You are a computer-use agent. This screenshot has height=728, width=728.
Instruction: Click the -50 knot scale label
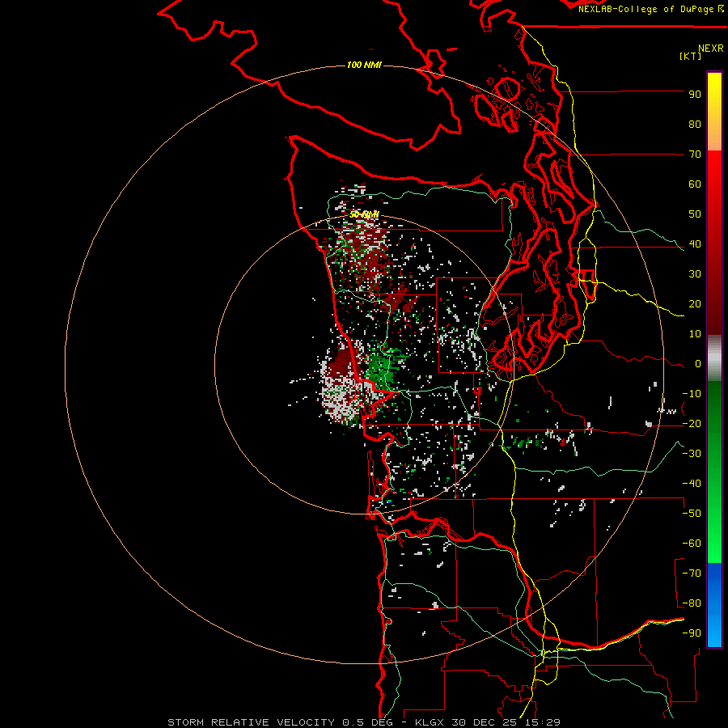[x=692, y=514]
